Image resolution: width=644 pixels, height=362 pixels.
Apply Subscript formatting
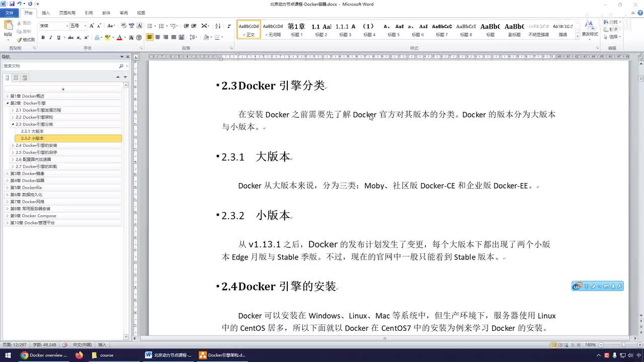click(x=78, y=38)
